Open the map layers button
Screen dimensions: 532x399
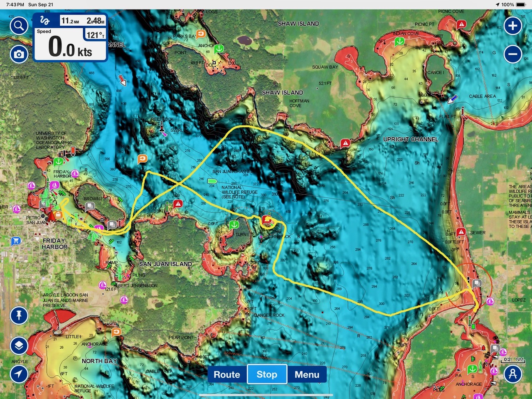19,345
